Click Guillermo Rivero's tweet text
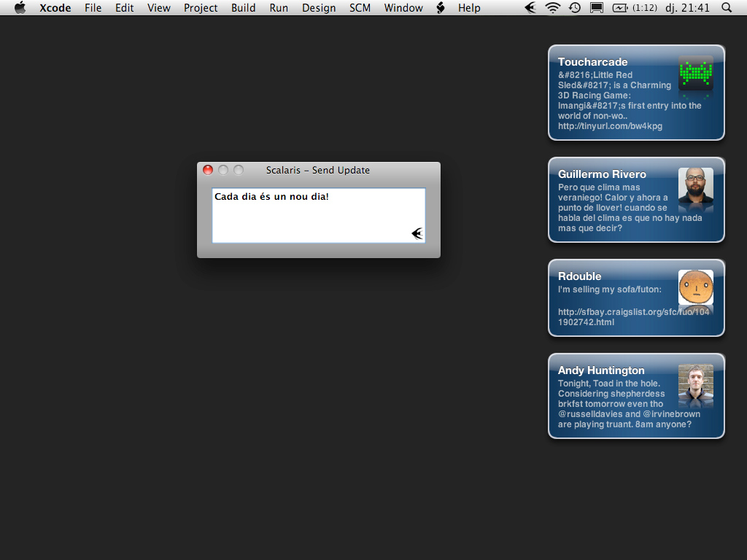This screenshot has height=560, width=747. point(630,208)
